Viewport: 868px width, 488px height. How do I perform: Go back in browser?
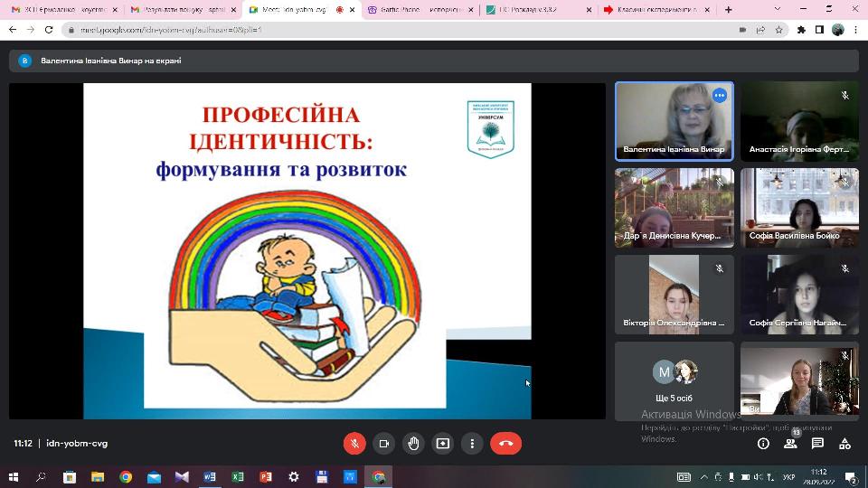click(13, 30)
